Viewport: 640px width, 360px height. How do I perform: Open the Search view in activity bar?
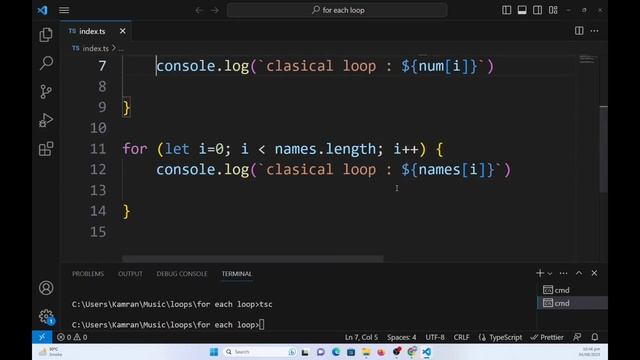46,63
